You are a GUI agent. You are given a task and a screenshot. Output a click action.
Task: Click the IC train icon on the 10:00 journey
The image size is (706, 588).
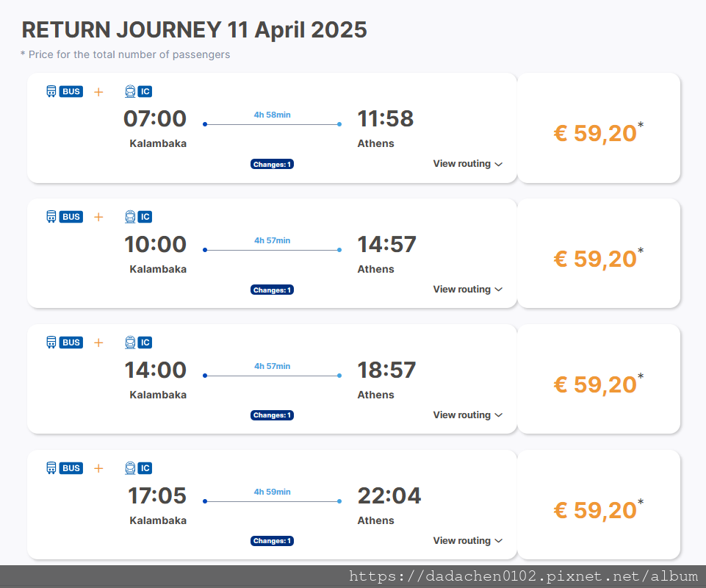[138, 217]
